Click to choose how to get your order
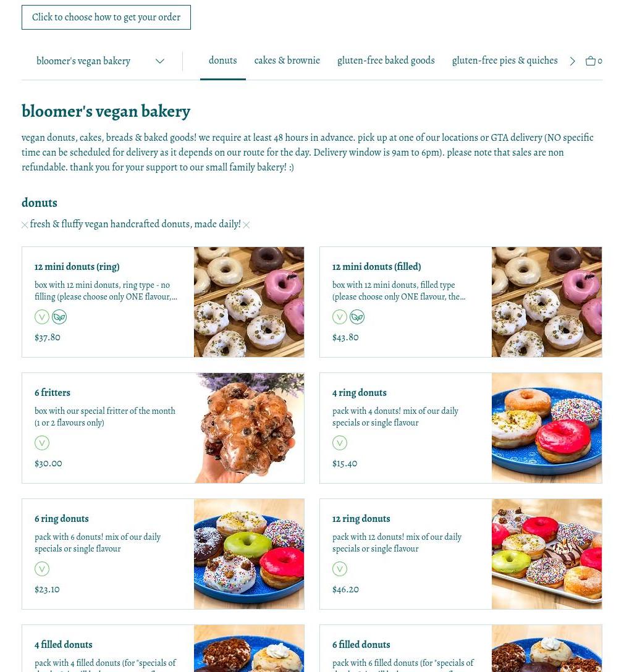Screen dimensions: 624x672 pyautogui.click(x=106, y=17)
